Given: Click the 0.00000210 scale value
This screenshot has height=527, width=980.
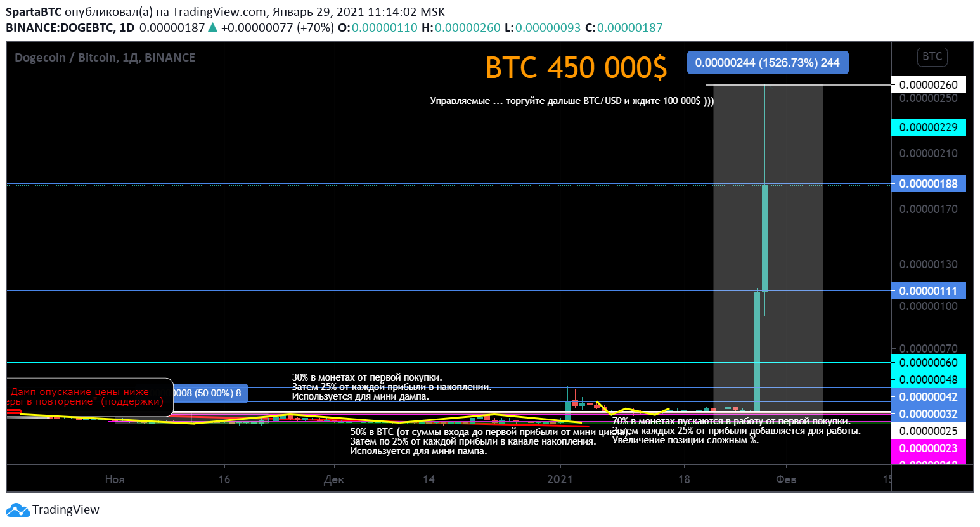Looking at the screenshot, I should click(x=929, y=153).
